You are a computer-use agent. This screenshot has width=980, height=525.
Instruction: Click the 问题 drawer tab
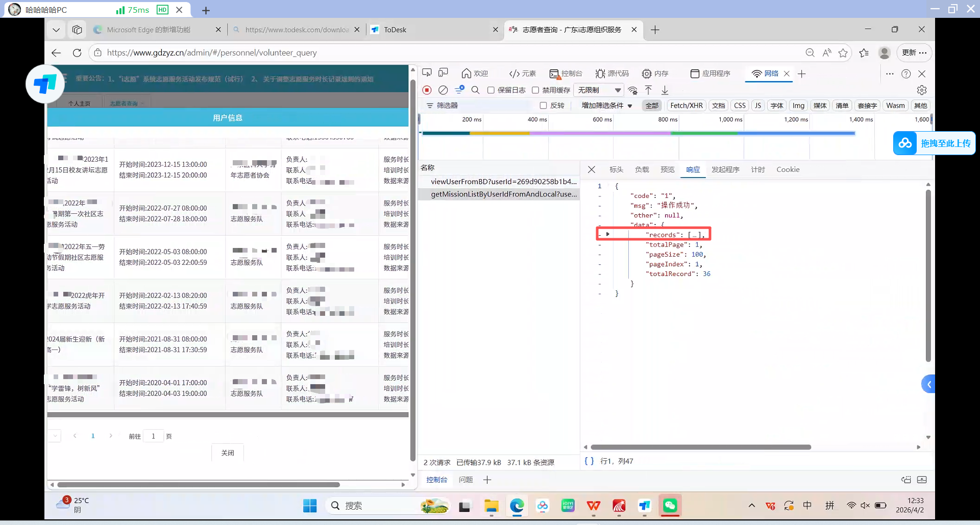pos(465,480)
